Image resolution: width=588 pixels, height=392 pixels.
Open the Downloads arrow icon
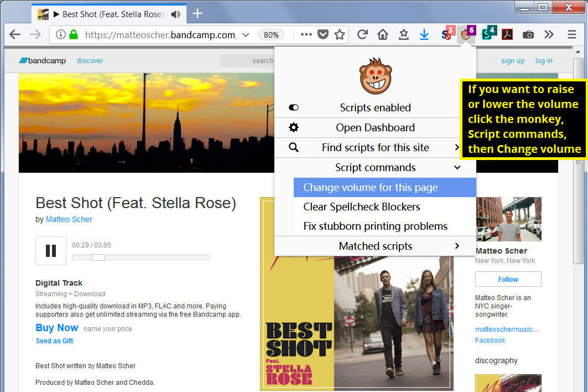[x=424, y=34]
